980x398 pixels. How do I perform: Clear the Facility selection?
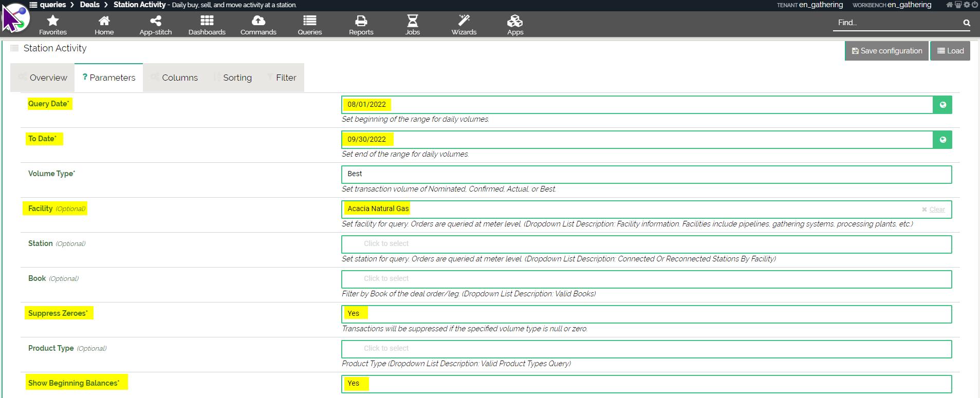click(933, 210)
